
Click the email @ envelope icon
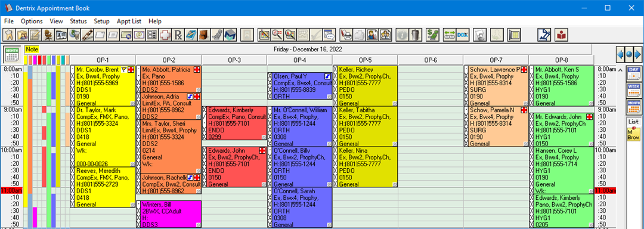coord(138,35)
